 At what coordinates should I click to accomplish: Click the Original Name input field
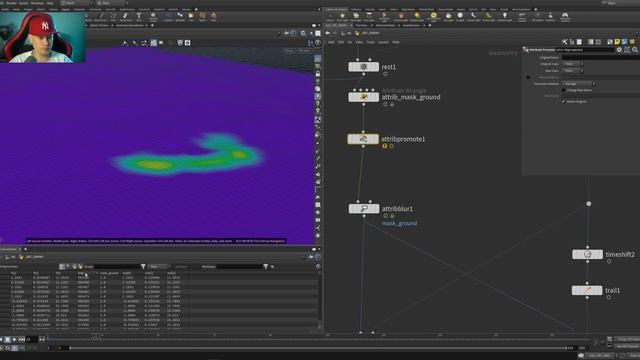coord(601,58)
